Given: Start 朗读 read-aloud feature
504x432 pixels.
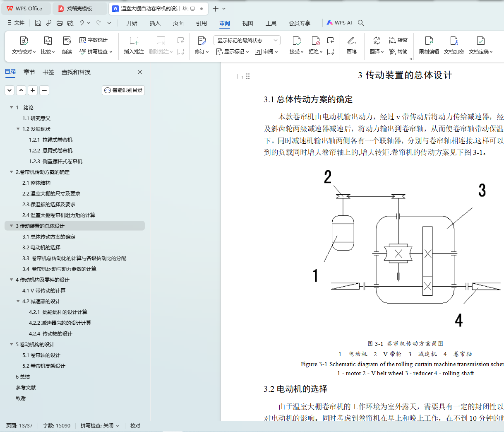Looking at the screenshot, I should coord(67,45).
